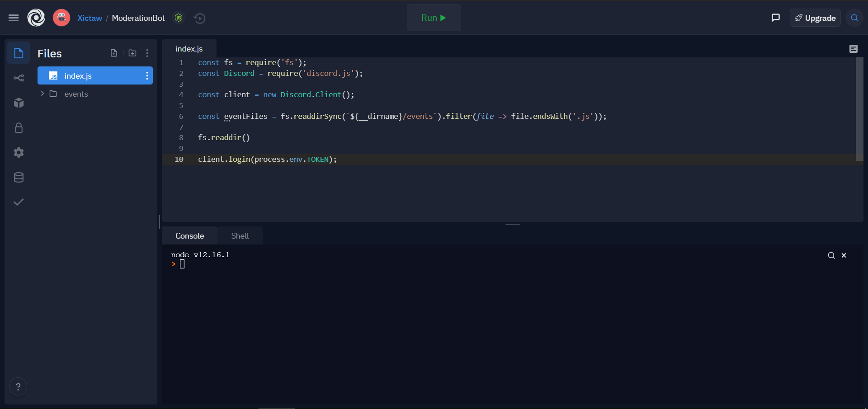Image resolution: width=868 pixels, height=409 pixels.
Task: Click the 'discord.js' string on line 2
Action: click(328, 73)
